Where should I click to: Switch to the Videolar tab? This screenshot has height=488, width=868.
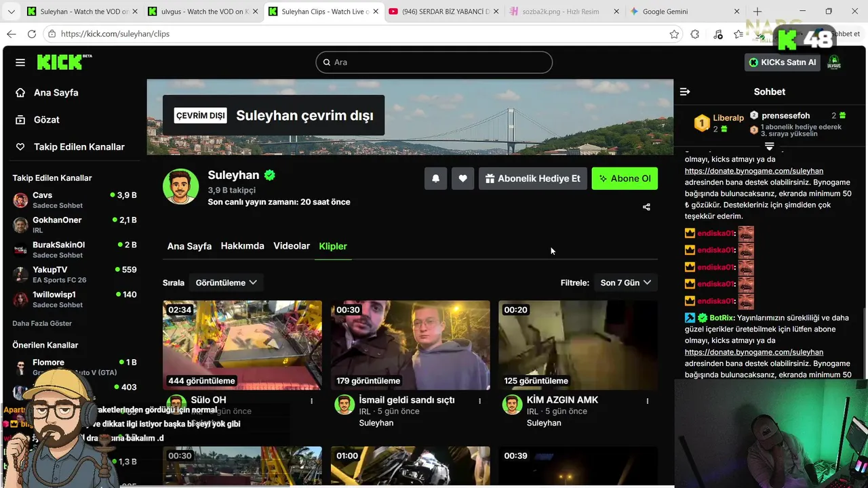coord(292,246)
